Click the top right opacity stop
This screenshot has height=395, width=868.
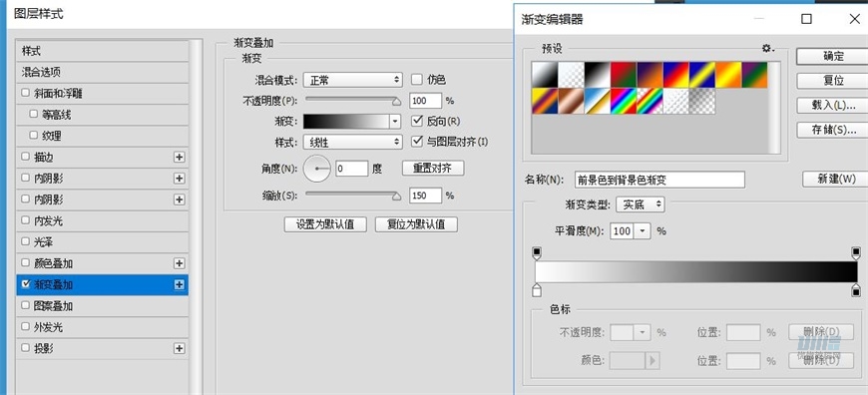[856, 253]
